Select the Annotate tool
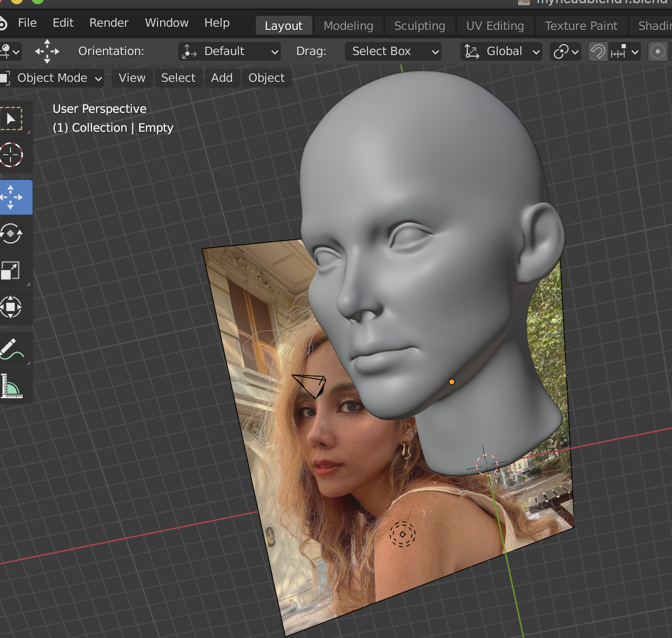 12,349
